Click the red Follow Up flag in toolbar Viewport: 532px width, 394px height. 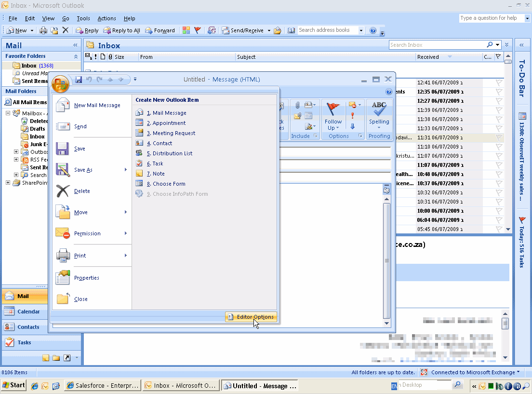(x=198, y=30)
